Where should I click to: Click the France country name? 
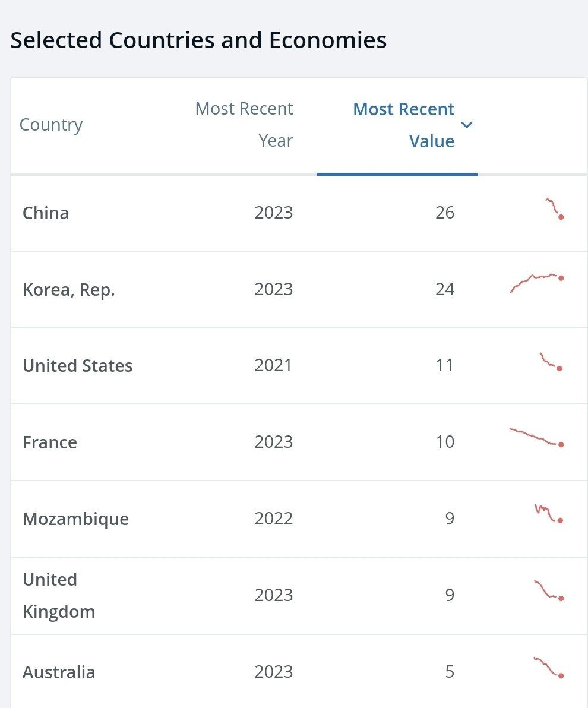point(50,442)
